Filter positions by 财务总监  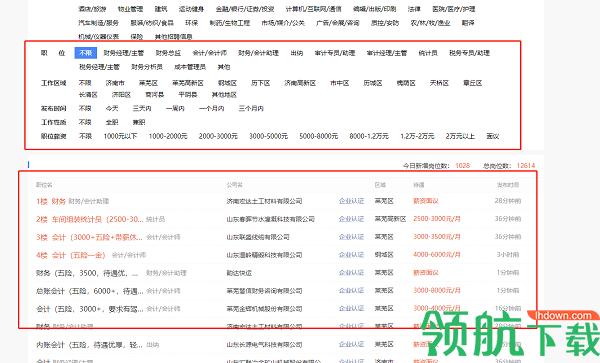pyautogui.click(x=168, y=53)
